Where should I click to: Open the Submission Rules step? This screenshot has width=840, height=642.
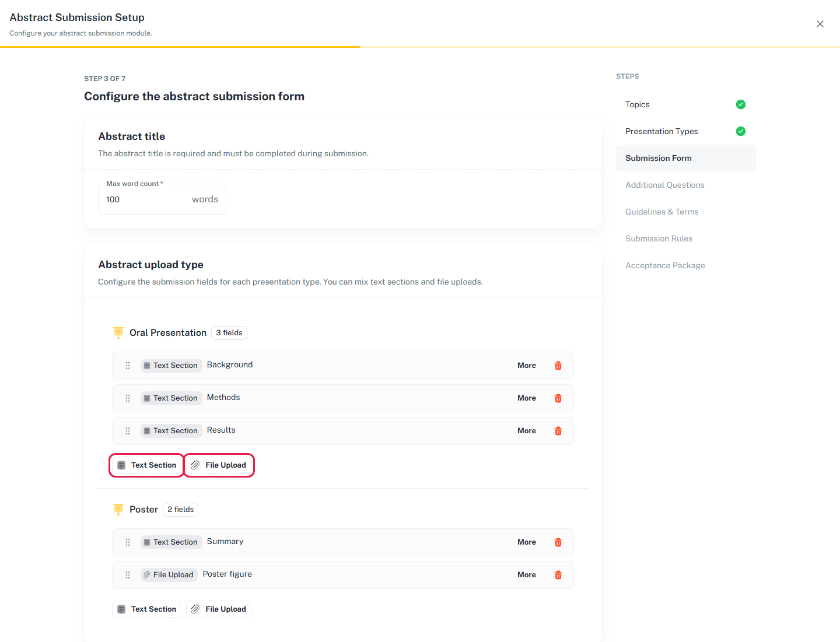tap(686, 238)
